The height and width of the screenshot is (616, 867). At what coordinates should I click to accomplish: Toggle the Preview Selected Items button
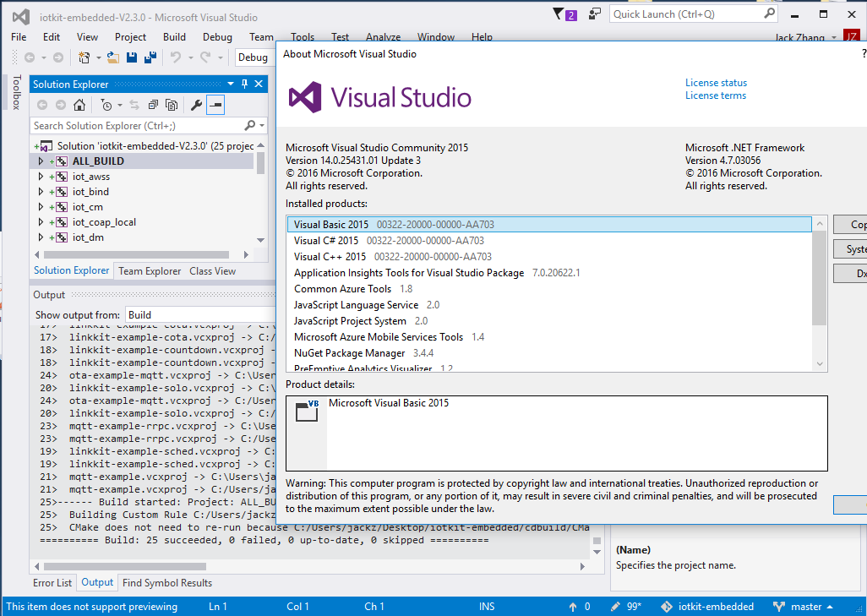[x=215, y=105]
